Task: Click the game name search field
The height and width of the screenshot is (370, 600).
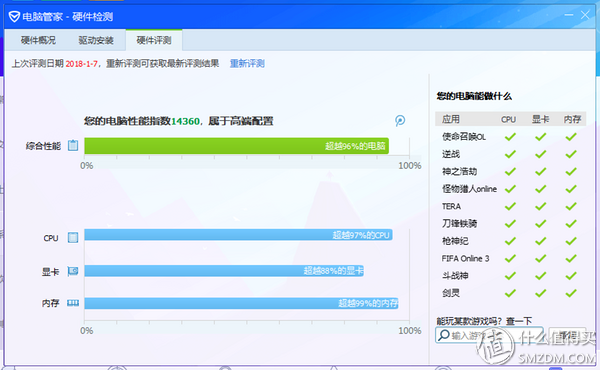Action: click(x=489, y=335)
